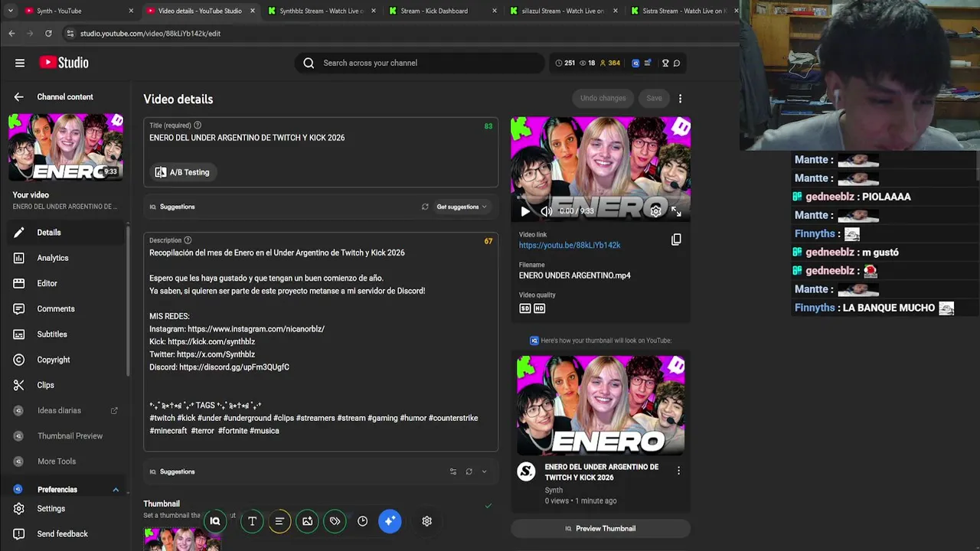Click the Preview Thumbnail button
The image size is (980, 551).
click(x=600, y=529)
